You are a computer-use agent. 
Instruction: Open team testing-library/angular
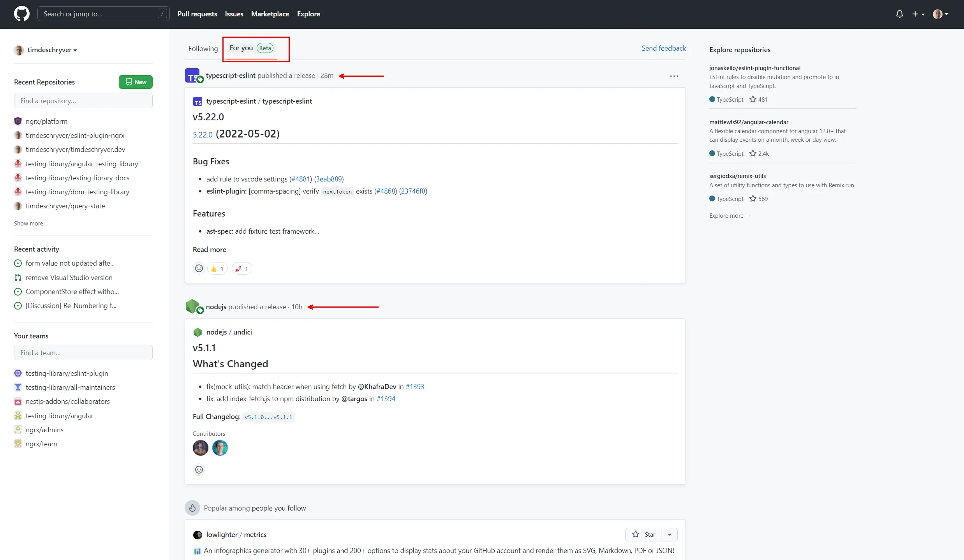click(x=59, y=416)
